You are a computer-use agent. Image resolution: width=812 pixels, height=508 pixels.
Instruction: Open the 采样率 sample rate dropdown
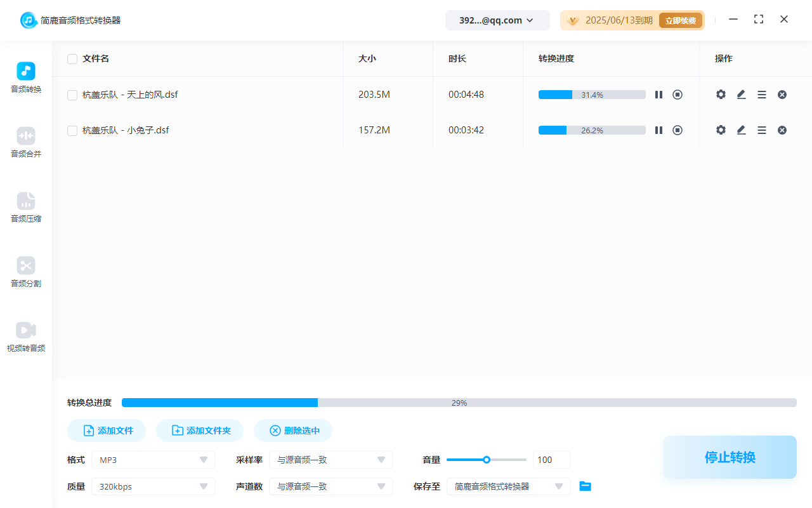tap(331, 460)
